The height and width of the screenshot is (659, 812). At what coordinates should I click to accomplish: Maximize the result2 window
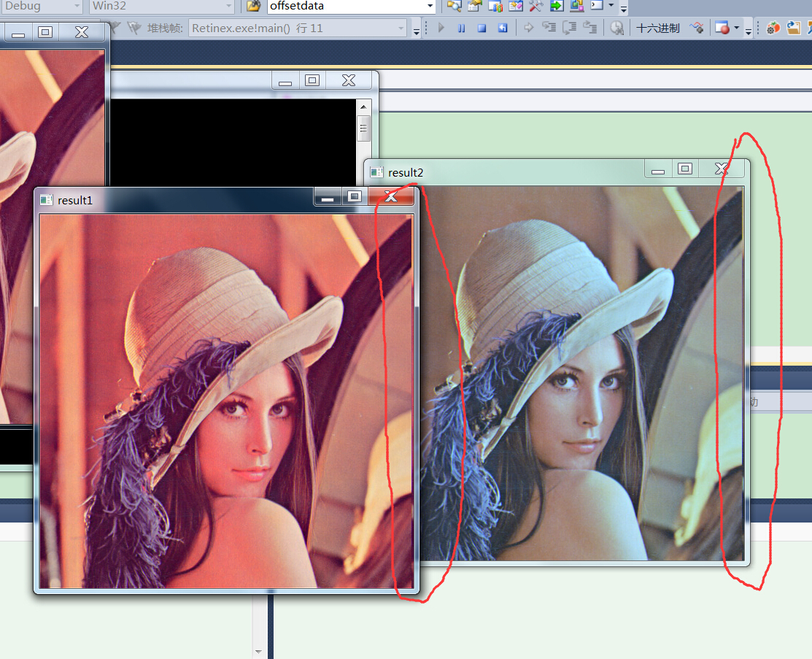[685, 169]
